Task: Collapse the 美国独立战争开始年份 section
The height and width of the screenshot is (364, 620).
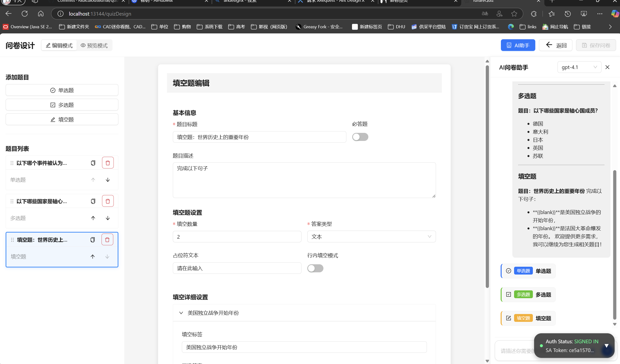Action: tap(181, 313)
